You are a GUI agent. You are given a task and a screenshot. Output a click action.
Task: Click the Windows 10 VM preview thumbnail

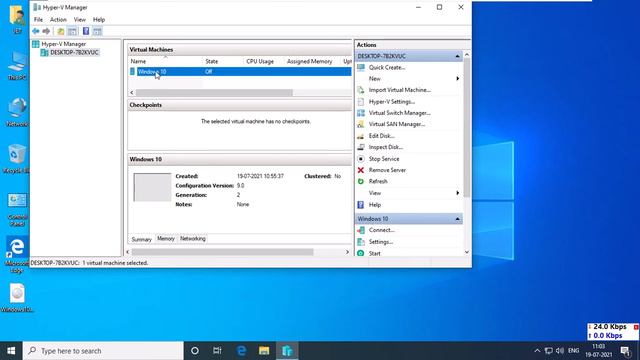(152, 187)
